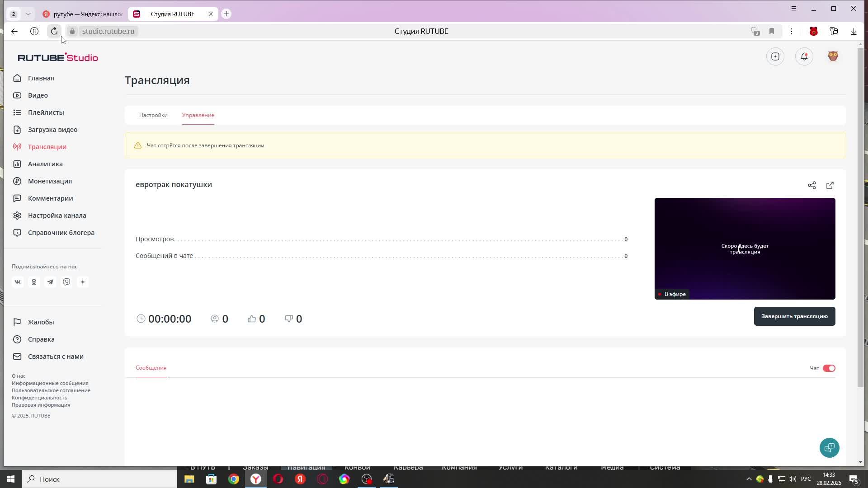Click the stream title евротрак покатушки
Viewport: 868px width, 488px height.
pos(174,184)
